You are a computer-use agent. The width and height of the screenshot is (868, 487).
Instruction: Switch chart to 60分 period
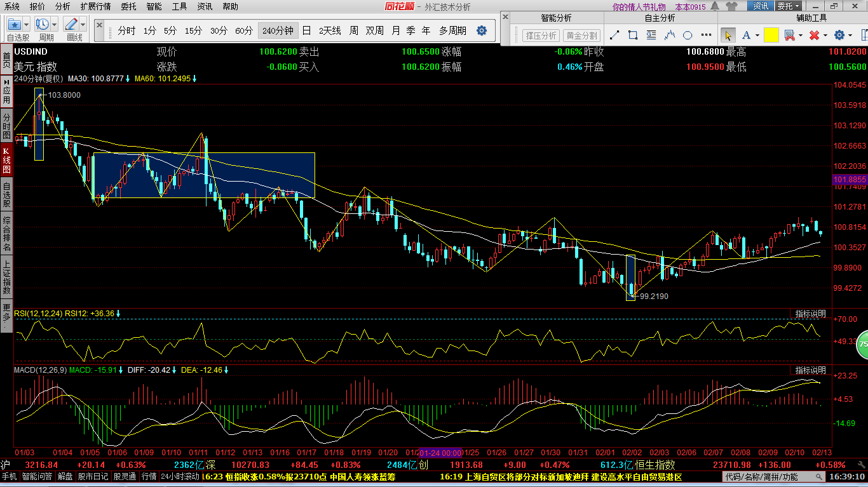point(244,30)
